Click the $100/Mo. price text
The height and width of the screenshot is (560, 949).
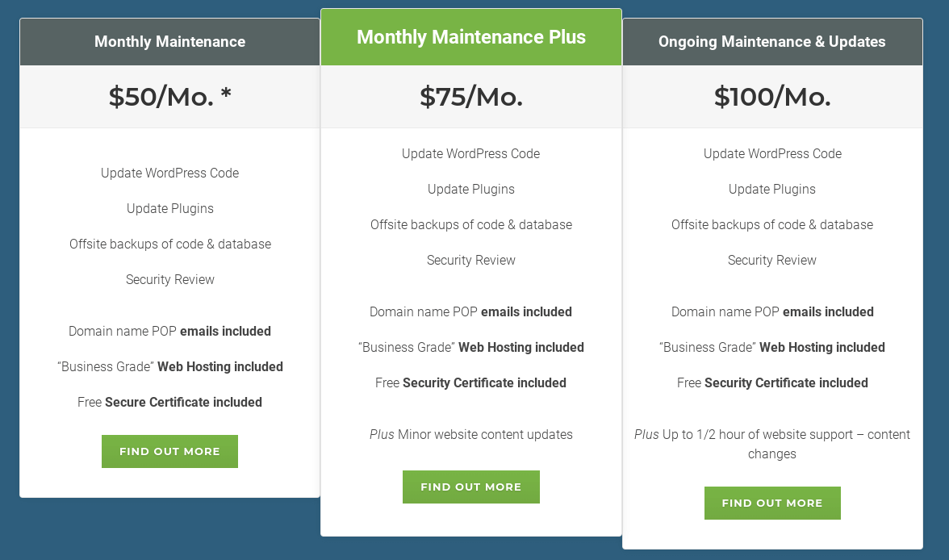click(772, 97)
